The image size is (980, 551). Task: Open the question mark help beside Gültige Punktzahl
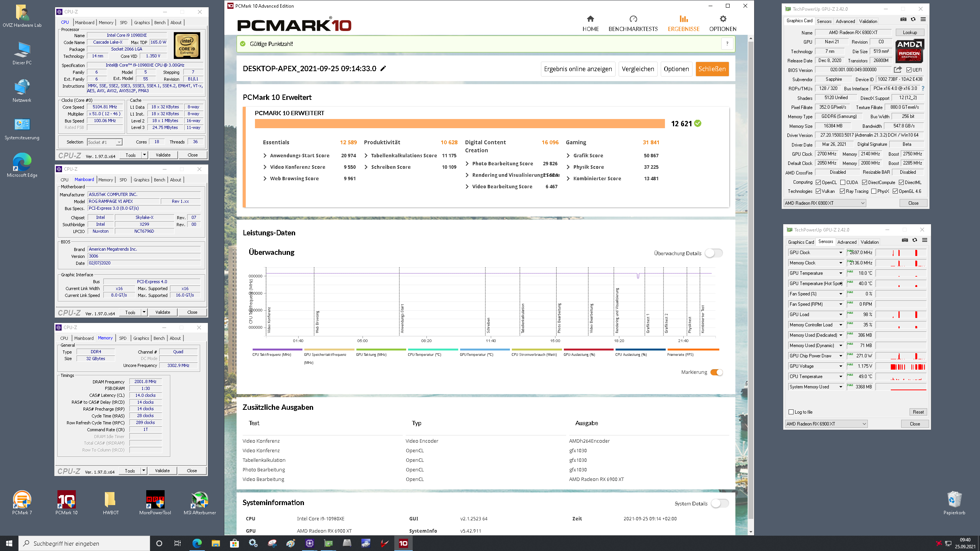point(727,44)
